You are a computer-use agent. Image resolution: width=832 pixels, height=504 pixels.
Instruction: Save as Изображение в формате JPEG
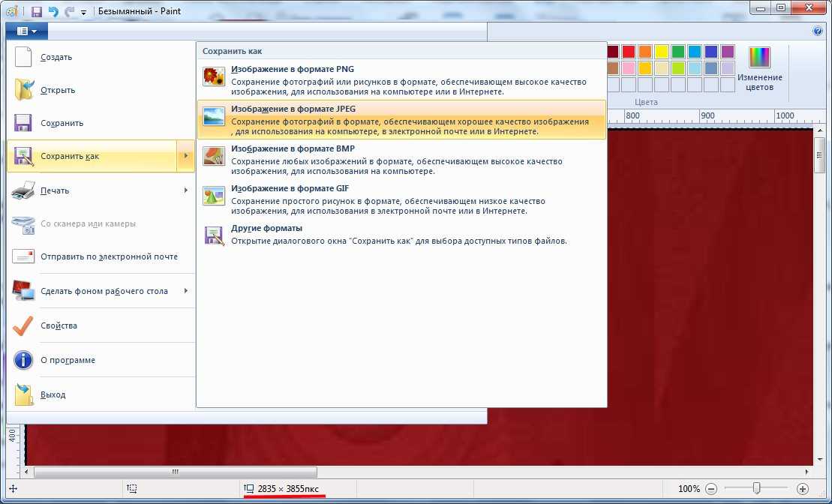coord(401,119)
